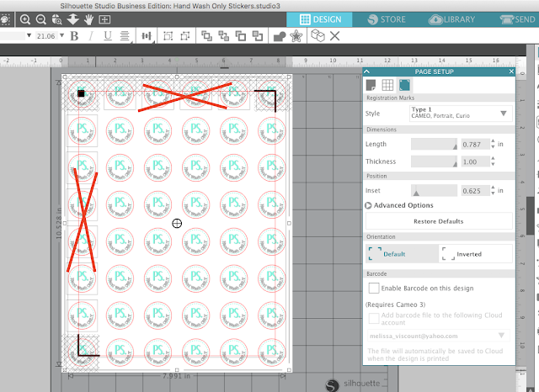Click the Weld shapes icon
This screenshot has width=539, height=392.
(x=280, y=36)
